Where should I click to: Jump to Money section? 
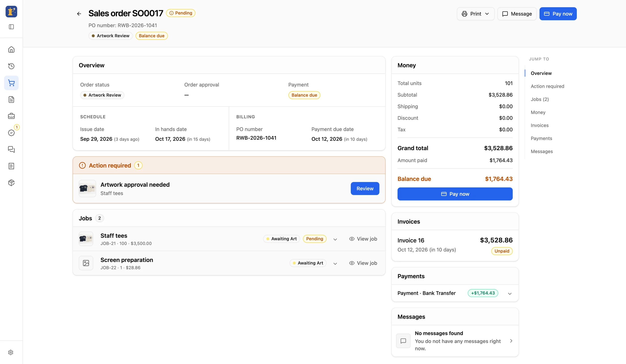coord(538,112)
